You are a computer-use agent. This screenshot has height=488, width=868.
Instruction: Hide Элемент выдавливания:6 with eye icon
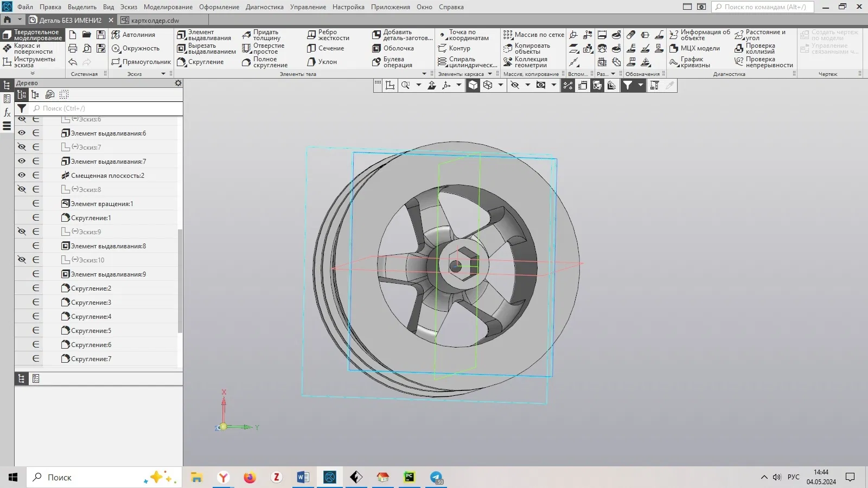[22, 133]
